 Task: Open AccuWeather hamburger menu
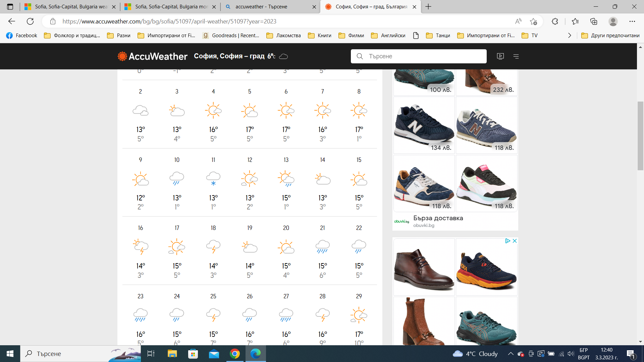[x=516, y=56]
